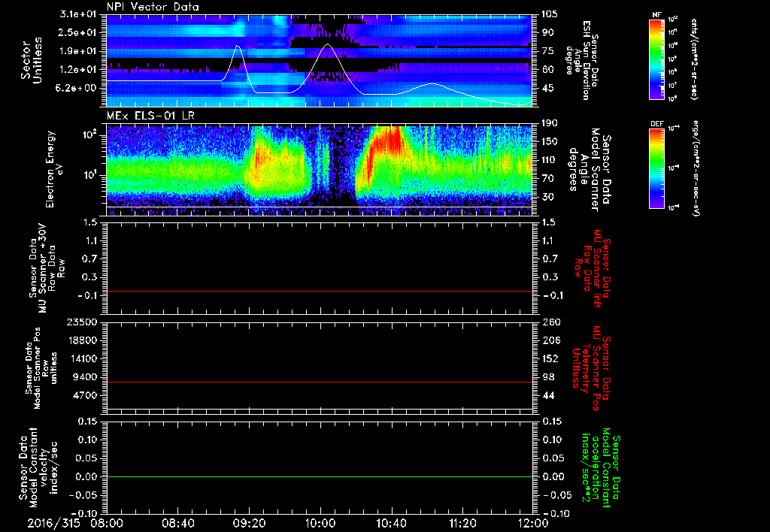This screenshot has width=770, height=532.
Task: Select the 2016/315 date label
Action: click(x=53, y=523)
